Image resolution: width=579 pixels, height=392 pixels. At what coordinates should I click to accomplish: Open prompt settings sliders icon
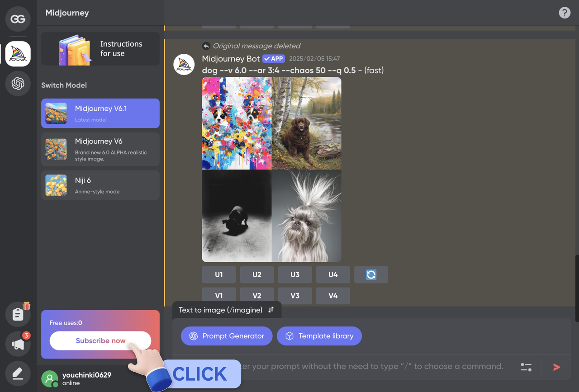tap(526, 367)
